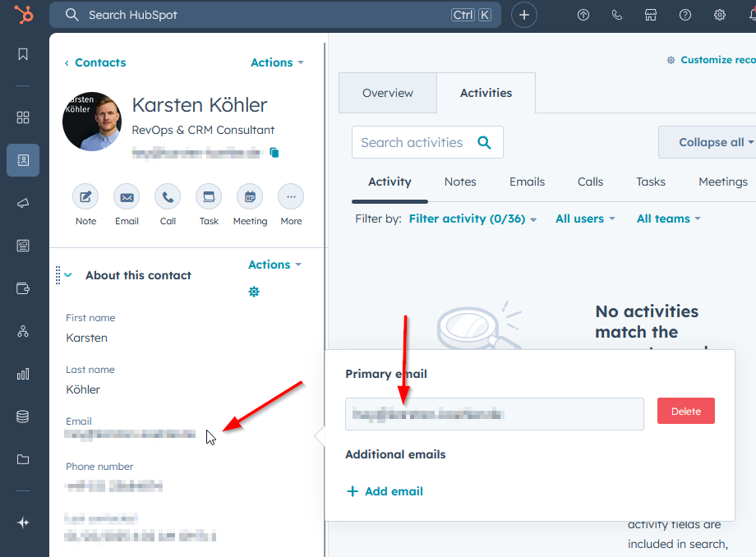Open the Help question mark icon
The height and width of the screenshot is (557, 756).
[x=685, y=15]
